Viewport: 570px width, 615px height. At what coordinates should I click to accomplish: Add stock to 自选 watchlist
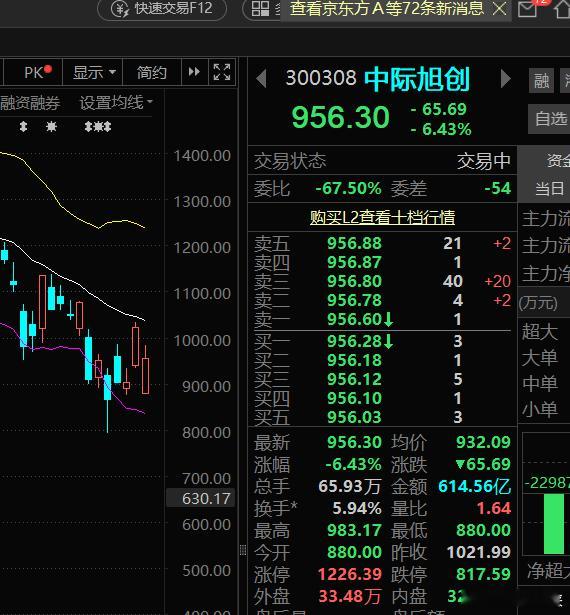551,119
